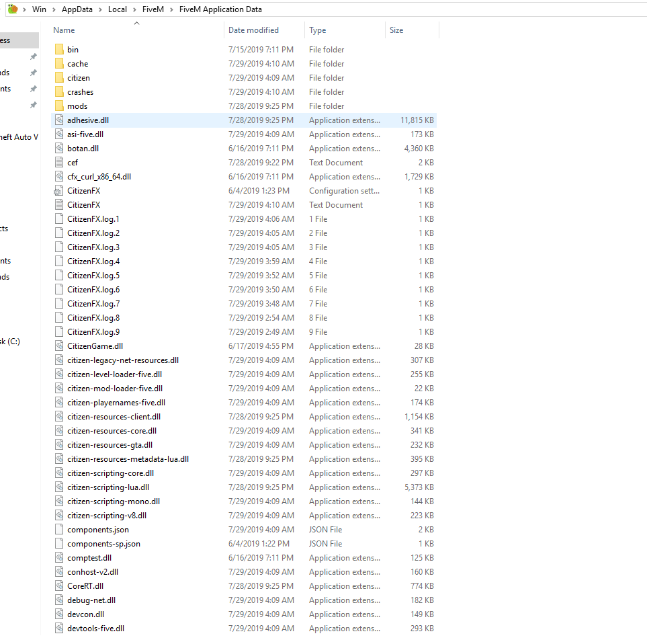Select citizen-resources-gta.dll file name
The height and width of the screenshot is (644, 647).
pos(110,444)
